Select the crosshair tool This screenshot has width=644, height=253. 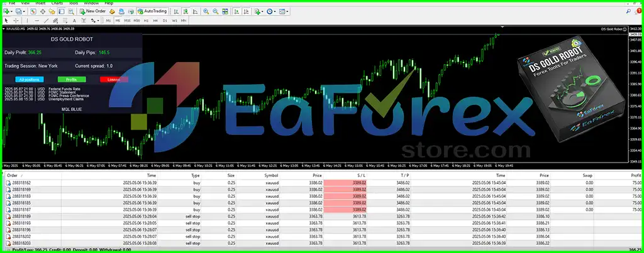pyautogui.click(x=16, y=21)
